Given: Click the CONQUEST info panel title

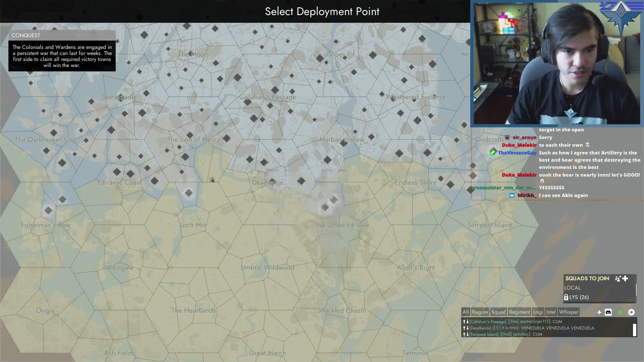Looking at the screenshot, I should (26, 36).
